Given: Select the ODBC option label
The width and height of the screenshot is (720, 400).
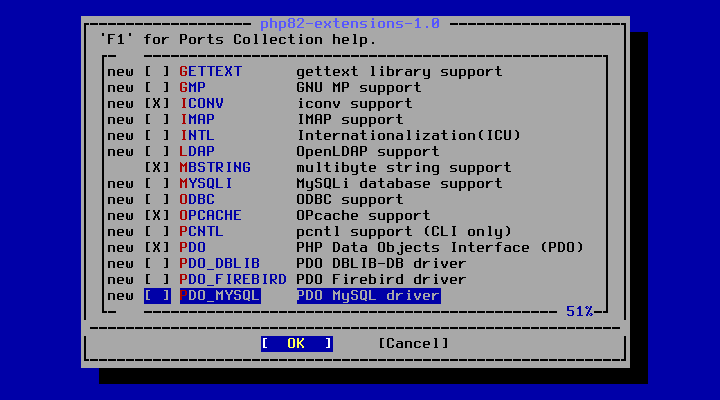Looking at the screenshot, I should point(197,200).
